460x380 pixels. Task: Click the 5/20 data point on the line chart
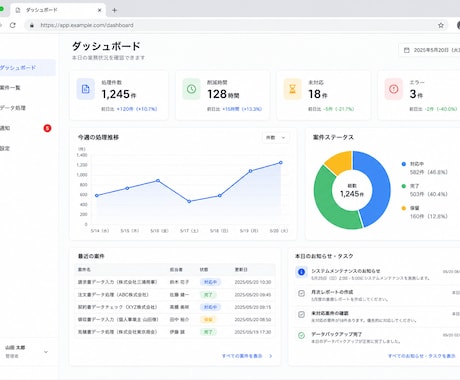coord(281,163)
